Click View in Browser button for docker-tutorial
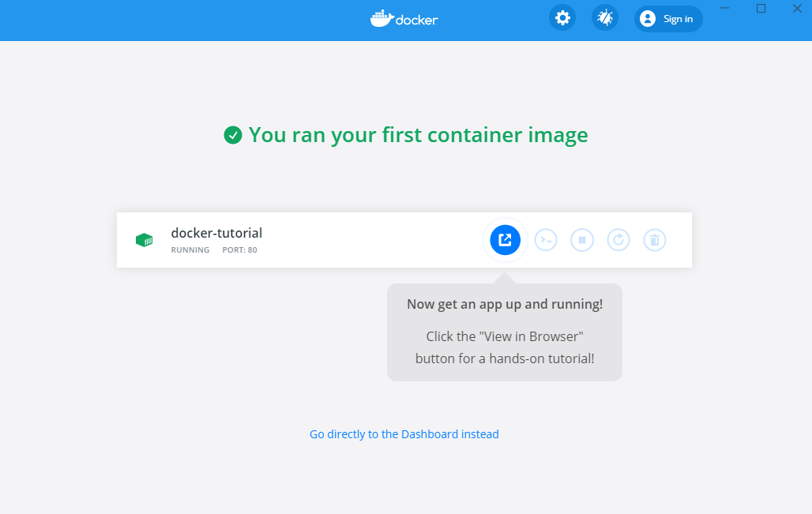This screenshot has width=812, height=514. click(x=505, y=240)
